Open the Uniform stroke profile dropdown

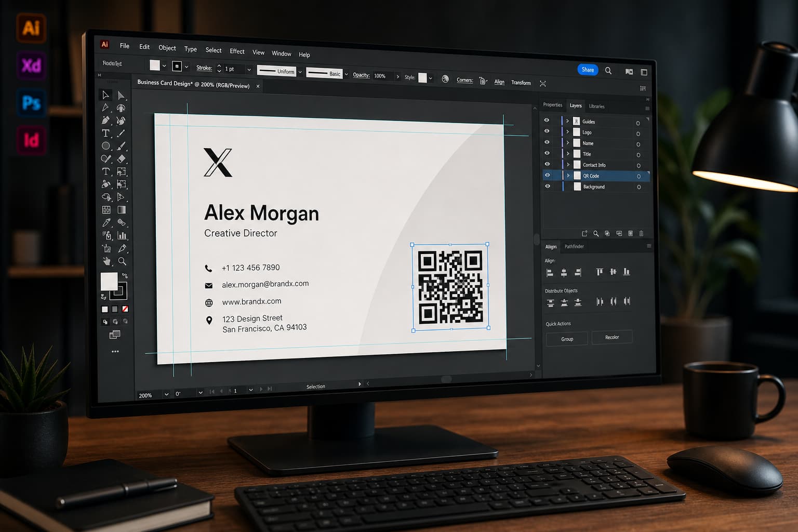click(x=300, y=72)
